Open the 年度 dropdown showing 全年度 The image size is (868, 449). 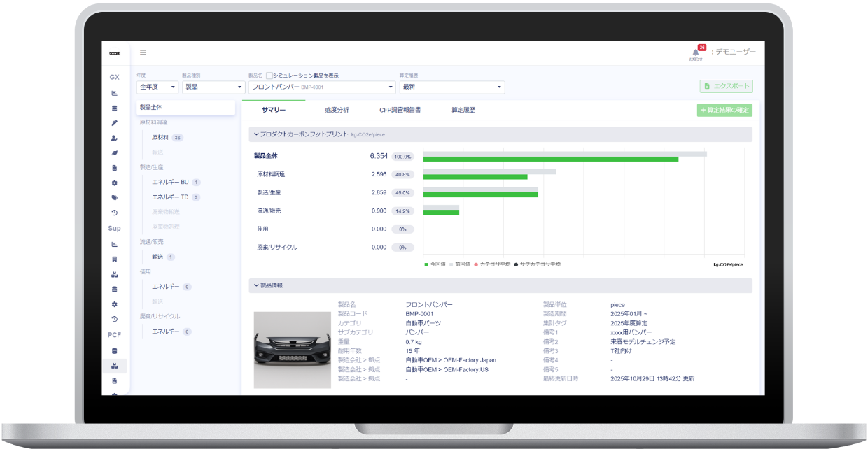tap(157, 87)
